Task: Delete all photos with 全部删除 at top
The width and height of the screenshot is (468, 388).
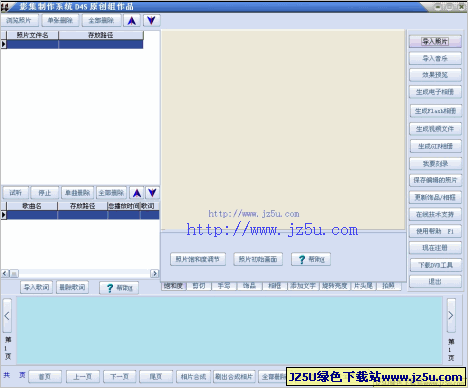Action: 102,20
